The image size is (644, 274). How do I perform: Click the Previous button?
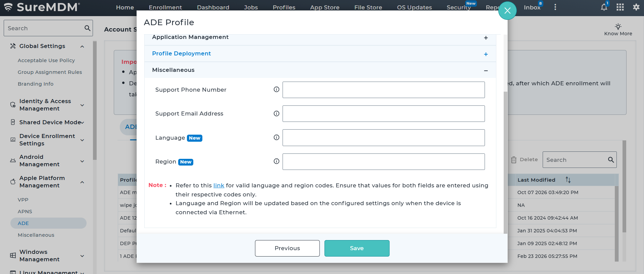click(x=287, y=248)
